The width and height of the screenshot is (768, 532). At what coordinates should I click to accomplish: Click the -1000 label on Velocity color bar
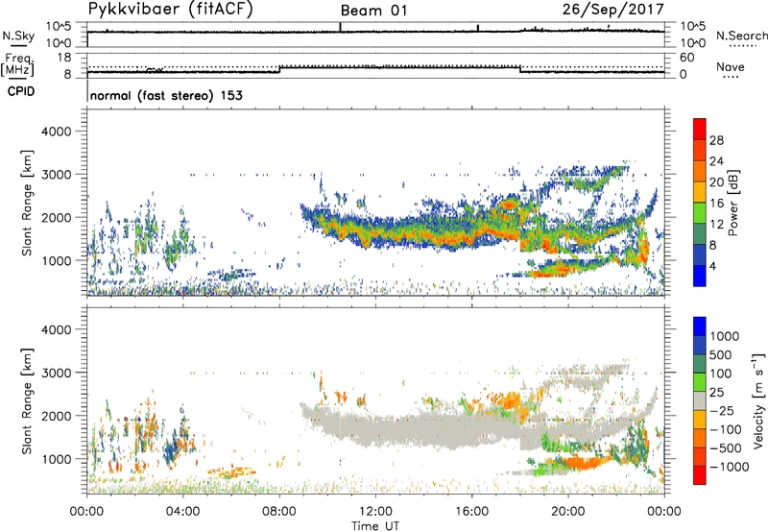pyautogui.click(x=729, y=467)
